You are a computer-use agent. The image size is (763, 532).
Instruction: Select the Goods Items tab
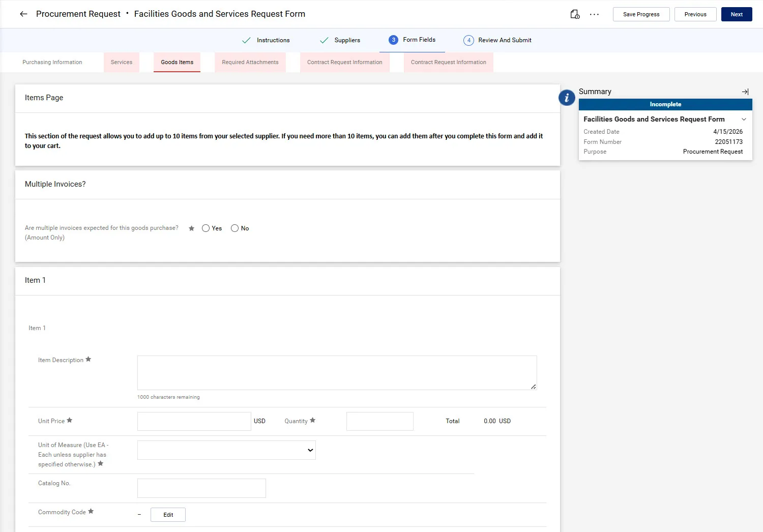point(177,62)
